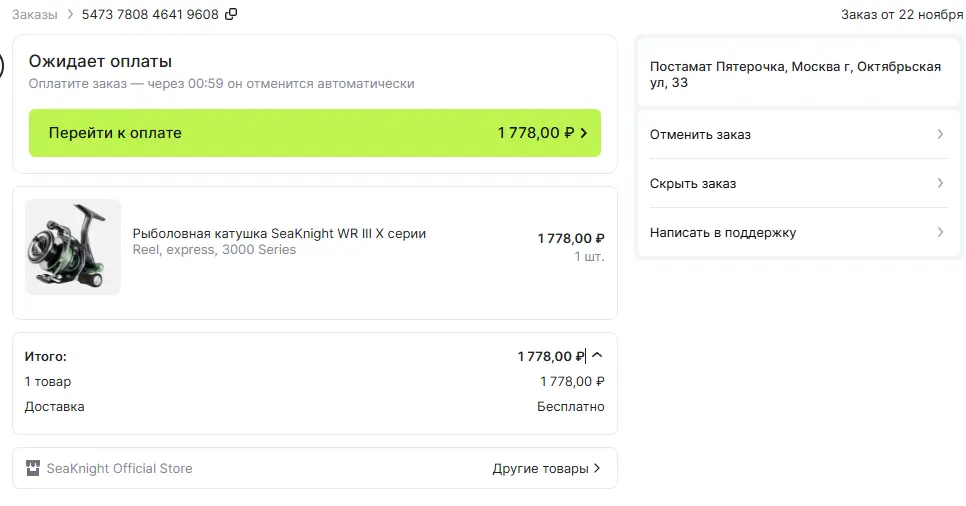Collapse the Итого price breakdown

(x=597, y=355)
